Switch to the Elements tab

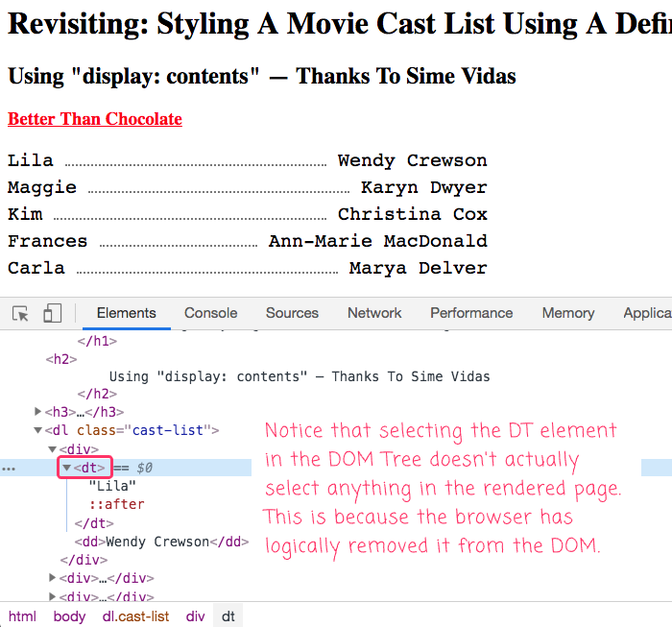[x=127, y=313]
